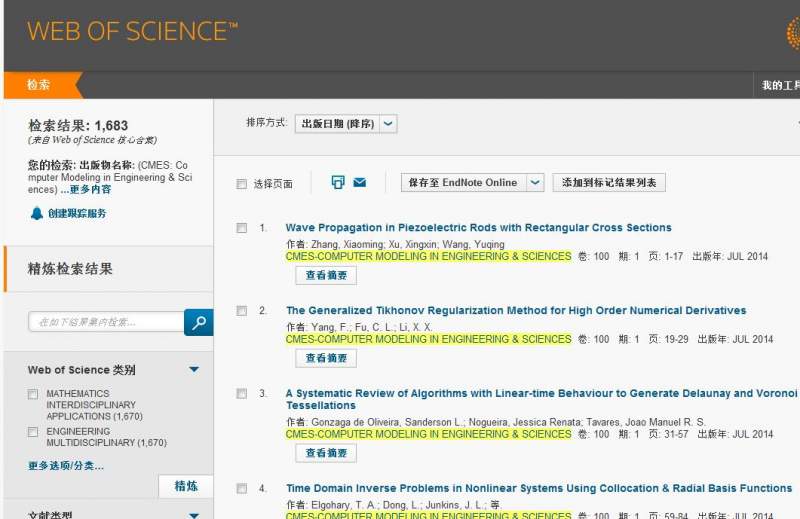
Task: Open the Wave Propagation in Piezoelectric Rods title
Action: 479,228
